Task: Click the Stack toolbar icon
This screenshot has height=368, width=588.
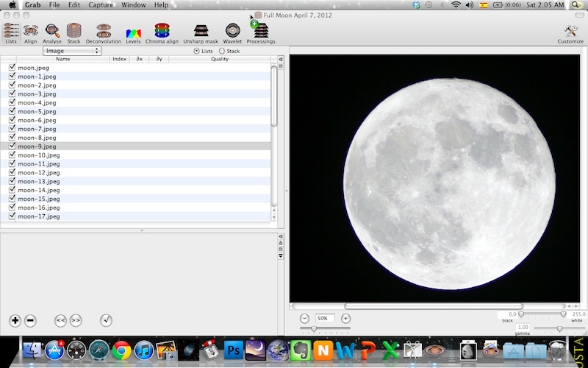Action: click(x=73, y=31)
